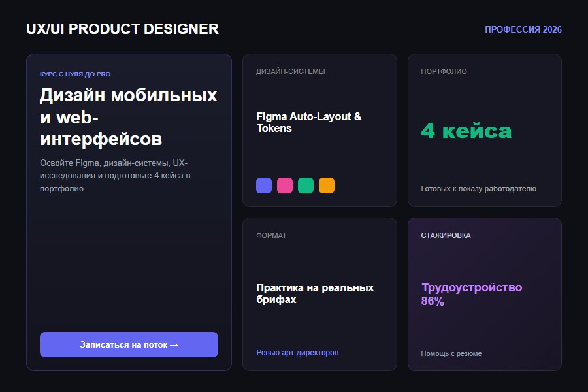This screenshot has width=588, height=392.
Task: Click the "Помощь с резюме" caption
Action: (451, 353)
